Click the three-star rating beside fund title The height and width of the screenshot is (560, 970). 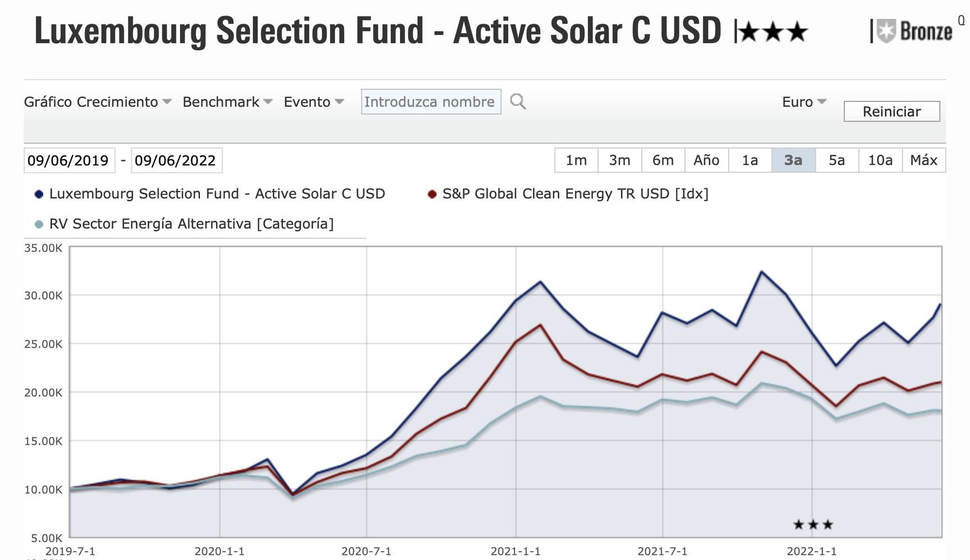point(774,32)
